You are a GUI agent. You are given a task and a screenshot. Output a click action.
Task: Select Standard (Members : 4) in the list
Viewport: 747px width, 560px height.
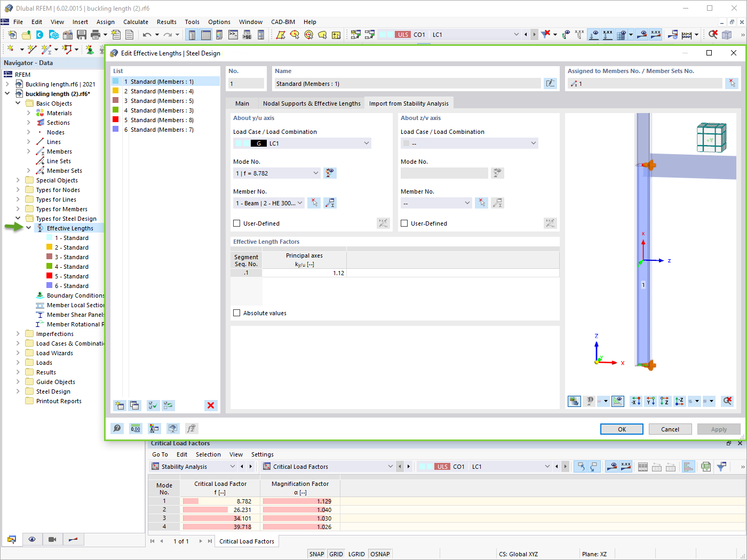click(x=165, y=91)
